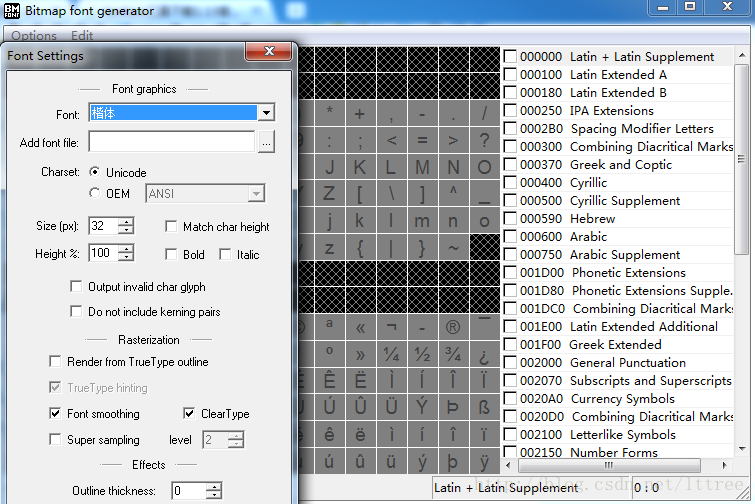Select the tilde glyph cell
755x504 pixels.
(453, 247)
